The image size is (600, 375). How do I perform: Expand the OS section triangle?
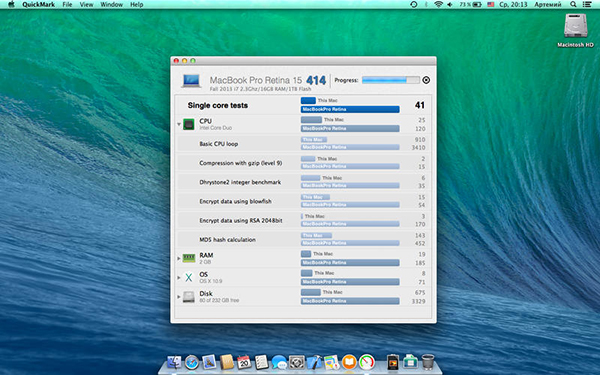[179, 278]
